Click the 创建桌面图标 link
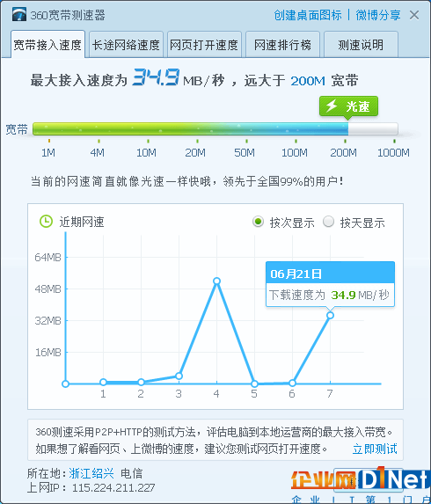Image resolution: width=431 pixels, height=504 pixels. pyautogui.click(x=308, y=15)
